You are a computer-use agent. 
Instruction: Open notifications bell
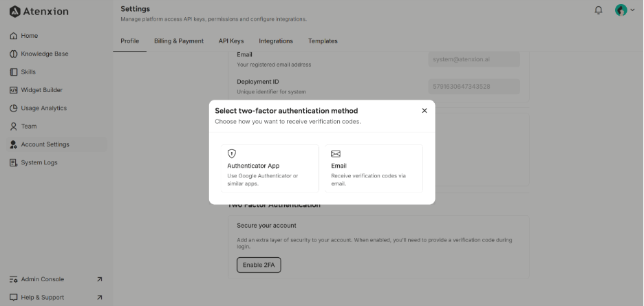pyautogui.click(x=599, y=10)
